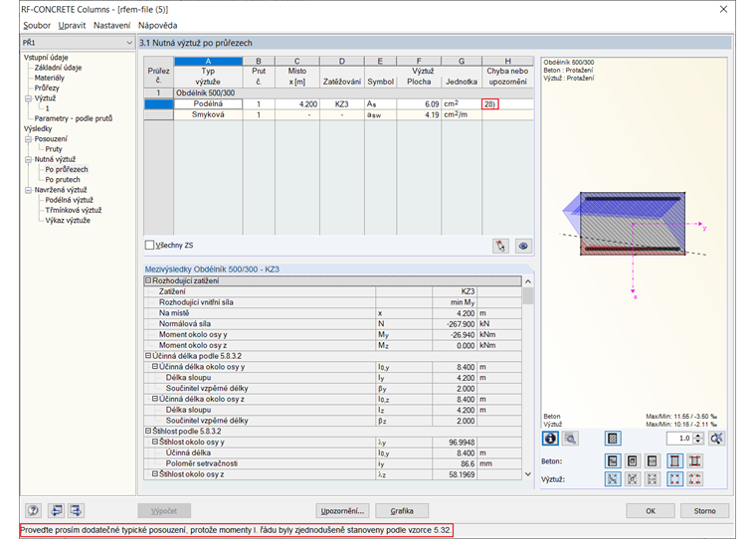The width and height of the screenshot is (756, 539).
Task: Open Třmínková výztuž in the navigator
Action: click(74, 210)
